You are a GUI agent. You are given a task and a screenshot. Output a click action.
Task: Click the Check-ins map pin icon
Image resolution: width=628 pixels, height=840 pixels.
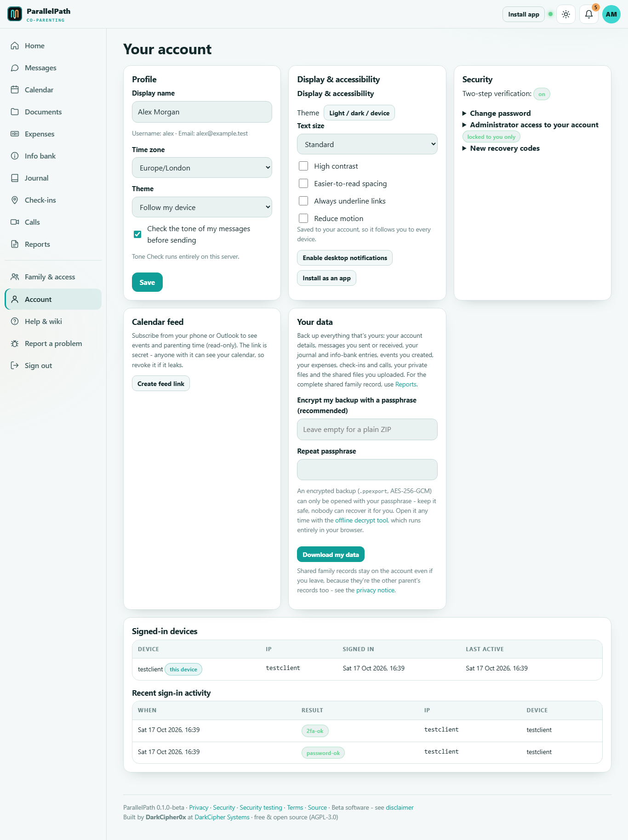coord(15,200)
